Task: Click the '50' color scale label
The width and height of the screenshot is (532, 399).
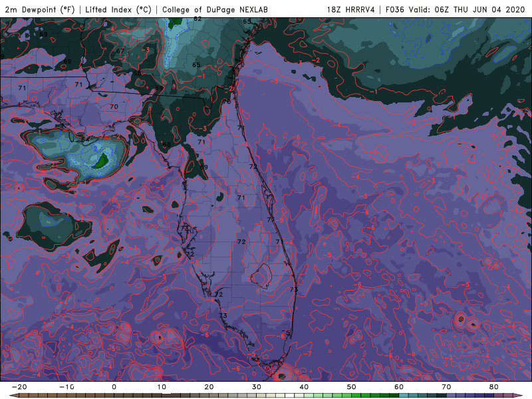Action: (352, 387)
